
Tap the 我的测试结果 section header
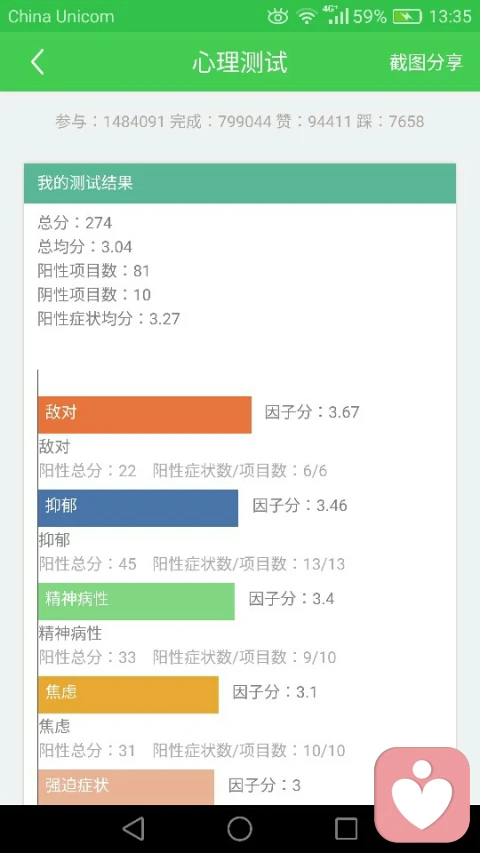(x=239, y=183)
